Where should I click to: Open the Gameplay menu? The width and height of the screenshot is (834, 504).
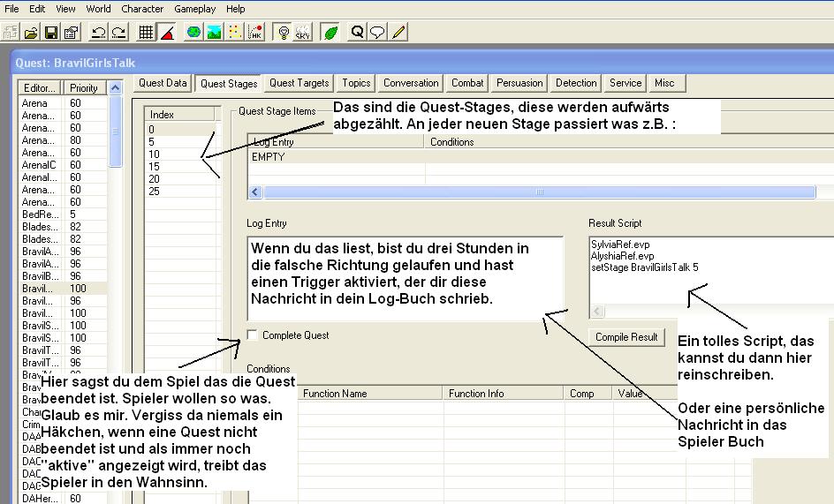pos(194,9)
